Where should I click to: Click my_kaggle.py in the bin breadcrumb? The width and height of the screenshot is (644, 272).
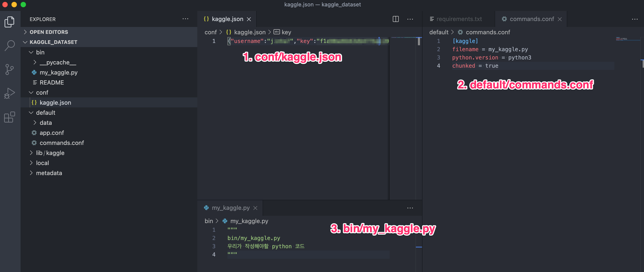[x=249, y=221]
